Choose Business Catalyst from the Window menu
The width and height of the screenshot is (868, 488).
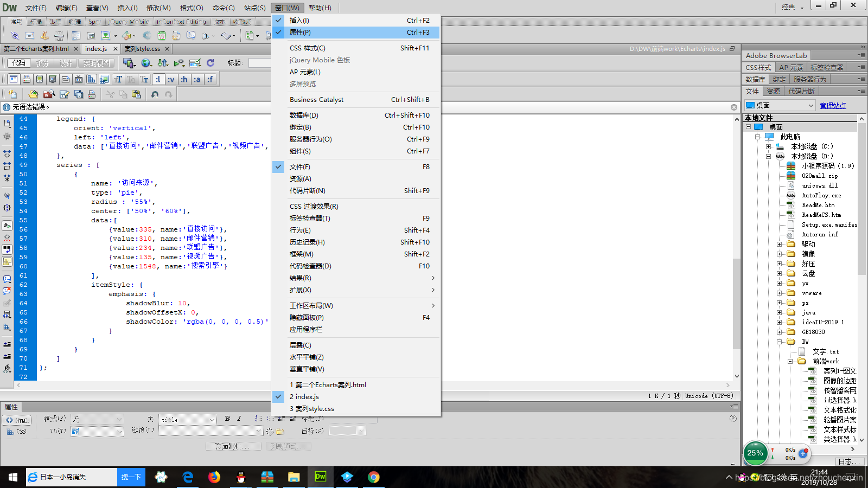click(355, 100)
